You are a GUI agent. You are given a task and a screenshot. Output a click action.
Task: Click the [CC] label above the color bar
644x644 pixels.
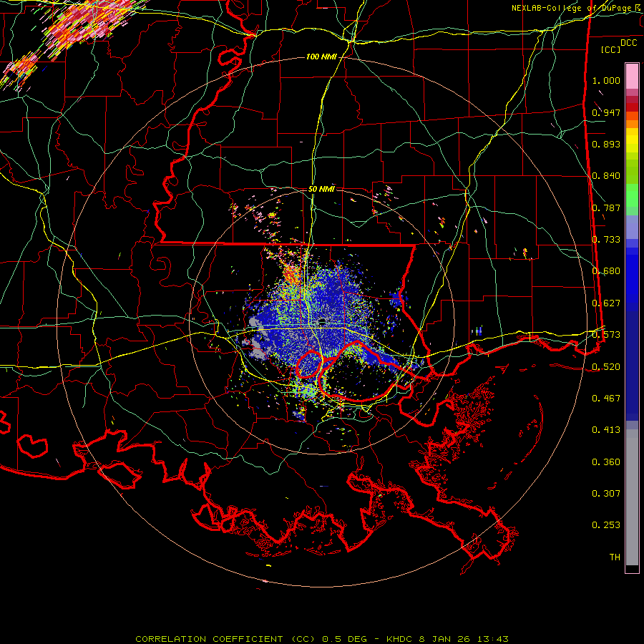pos(610,49)
